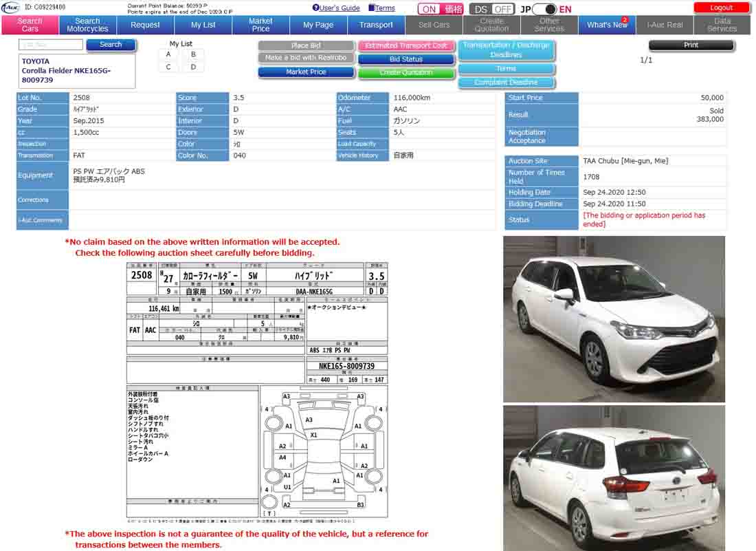Open the Search Cars tab
This screenshot has width=756, height=551.
[30, 25]
